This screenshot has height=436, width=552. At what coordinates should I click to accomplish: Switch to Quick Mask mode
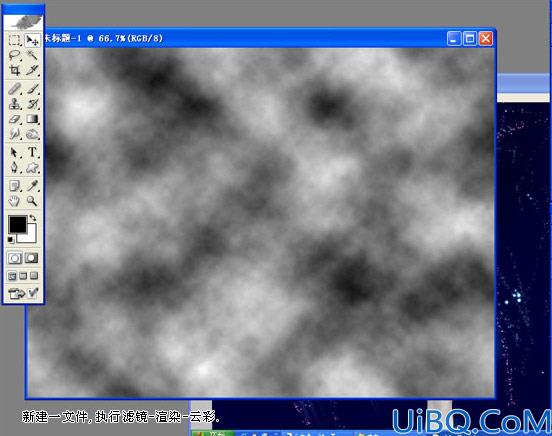pyautogui.click(x=31, y=258)
